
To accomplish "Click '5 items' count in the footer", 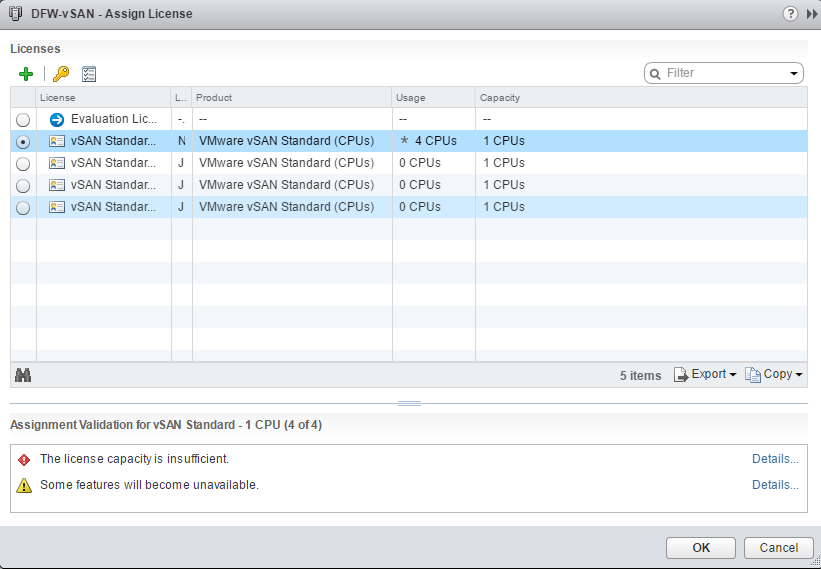I will [x=640, y=375].
